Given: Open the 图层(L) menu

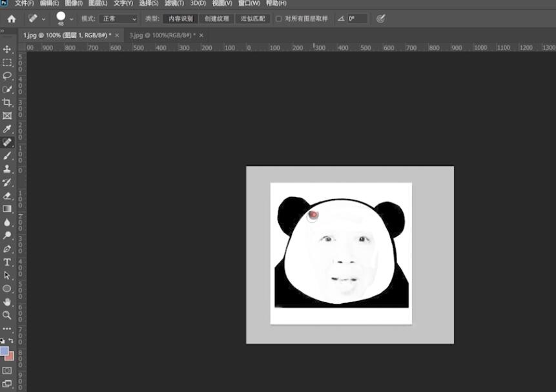Looking at the screenshot, I should click(x=98, y=3).
